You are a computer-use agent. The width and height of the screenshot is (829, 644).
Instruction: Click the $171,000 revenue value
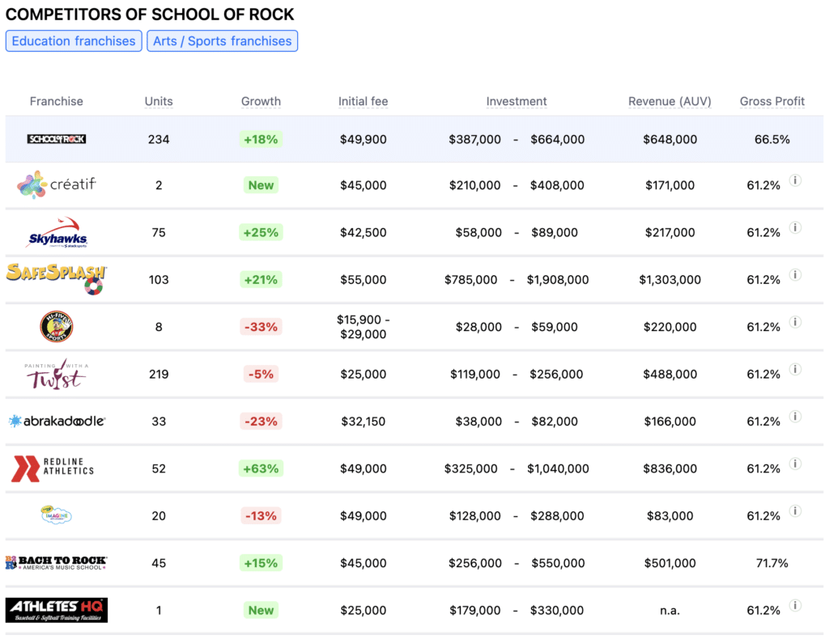670,185
